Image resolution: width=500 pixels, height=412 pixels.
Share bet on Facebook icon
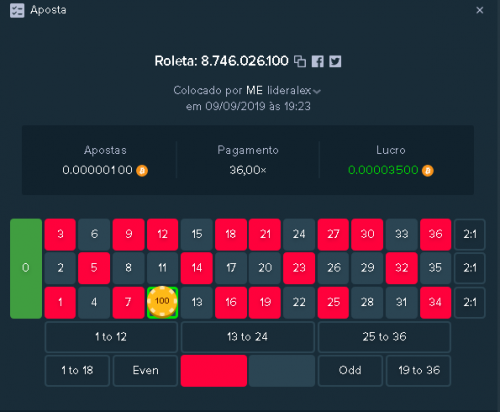[318, 61]
